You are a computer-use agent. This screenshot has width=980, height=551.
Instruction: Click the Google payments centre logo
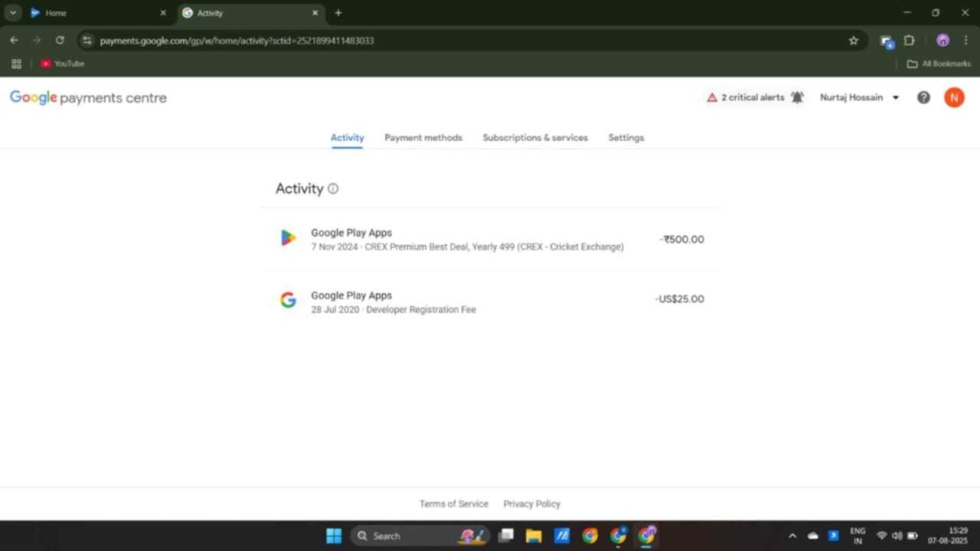[88, 98]
